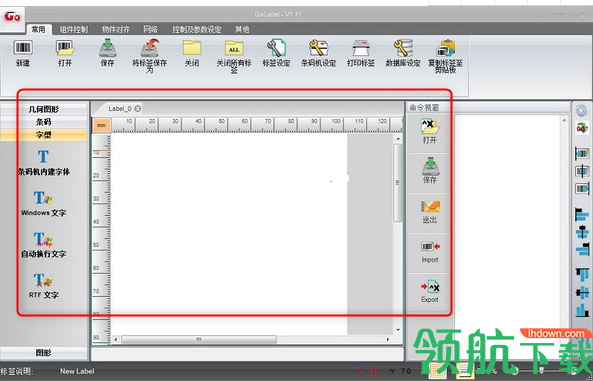Create a new label with 新建
This screenshot has height=381, width=593.
23,53
